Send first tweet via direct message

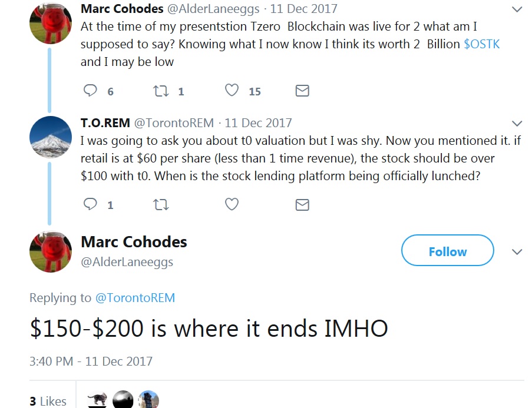pos(302,91)
